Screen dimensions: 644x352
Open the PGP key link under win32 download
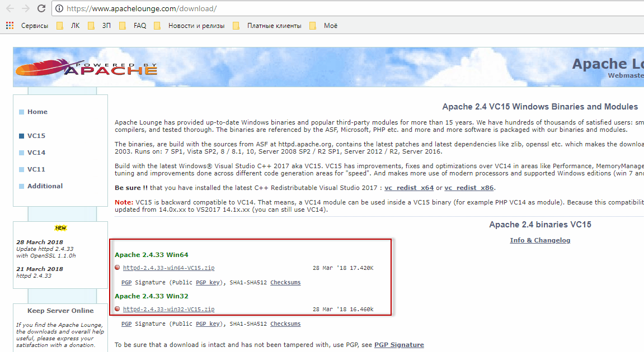click(x=208, y=324)
